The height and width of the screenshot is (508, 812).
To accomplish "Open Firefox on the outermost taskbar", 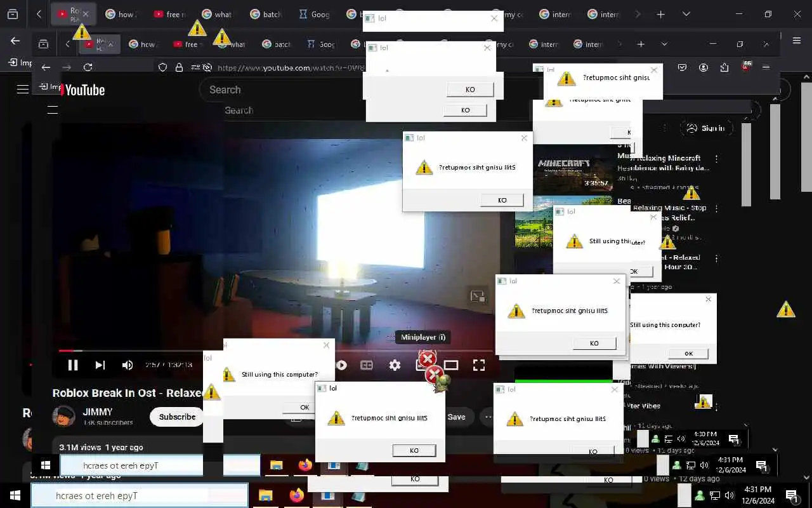I will pyautogui.click(x=296, y=495).
